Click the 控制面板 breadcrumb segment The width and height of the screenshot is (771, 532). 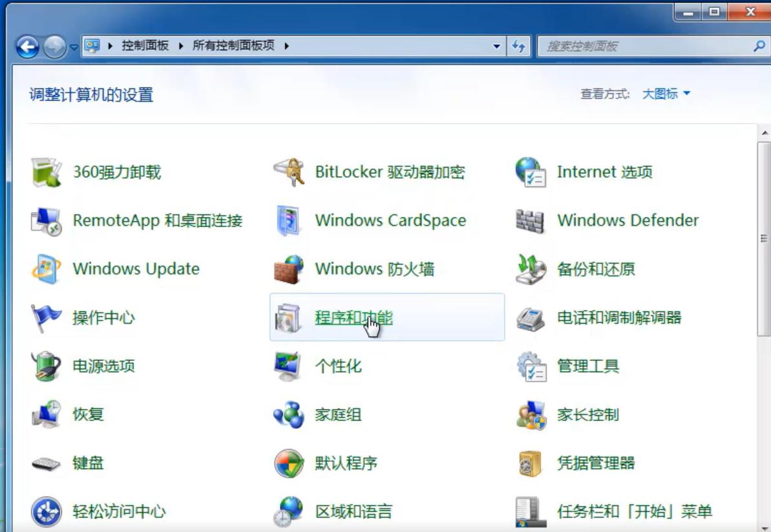[x=145, y=46]
